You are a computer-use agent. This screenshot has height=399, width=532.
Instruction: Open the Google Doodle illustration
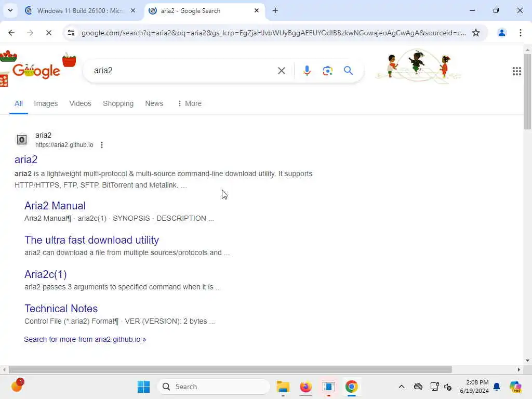point(418,66)
